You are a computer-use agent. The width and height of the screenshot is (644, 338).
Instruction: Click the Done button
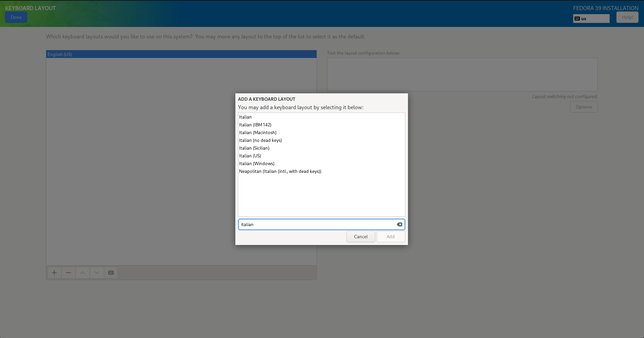[x=16, y=17]
